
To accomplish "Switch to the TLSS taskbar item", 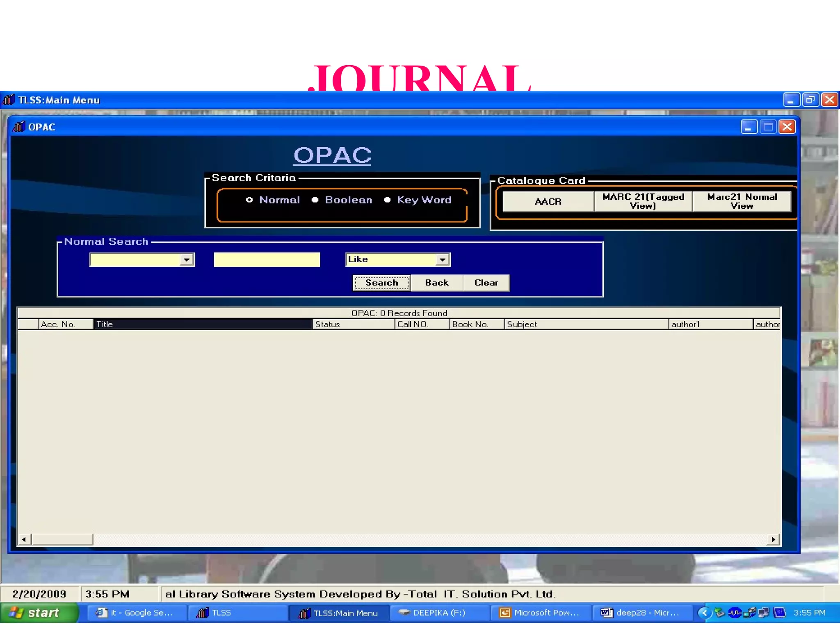I will coord(238,613).
